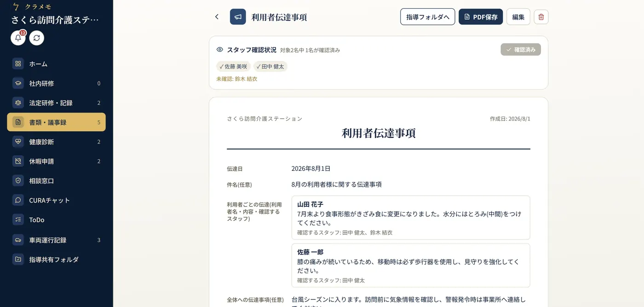Open CURAチャット label in sidebar
644x307 pixels.
pos(50,200)
